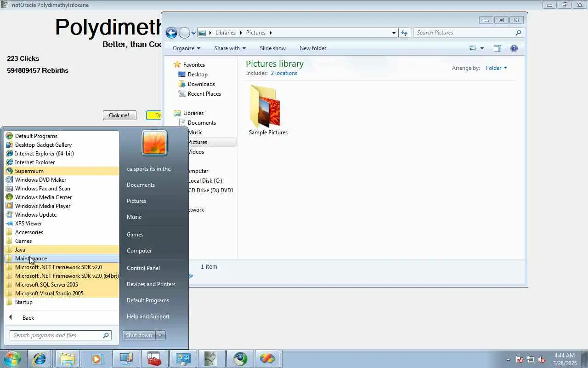This screenshot has width=588, height=368.
Task: Click the Shut down button
Action: (139, 335)
